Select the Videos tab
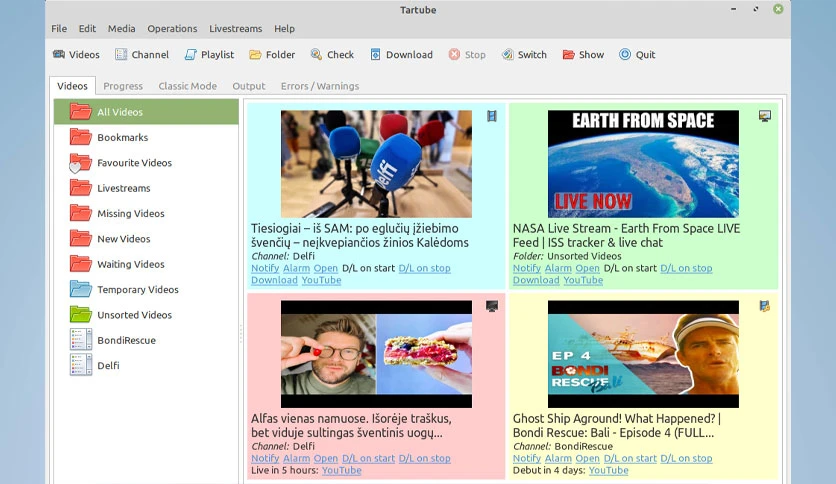 click(x=73, y=86)
